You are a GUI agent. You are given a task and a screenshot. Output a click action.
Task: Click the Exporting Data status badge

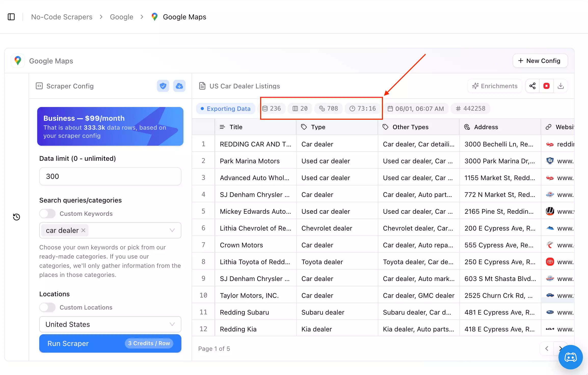tap(226, 109)
